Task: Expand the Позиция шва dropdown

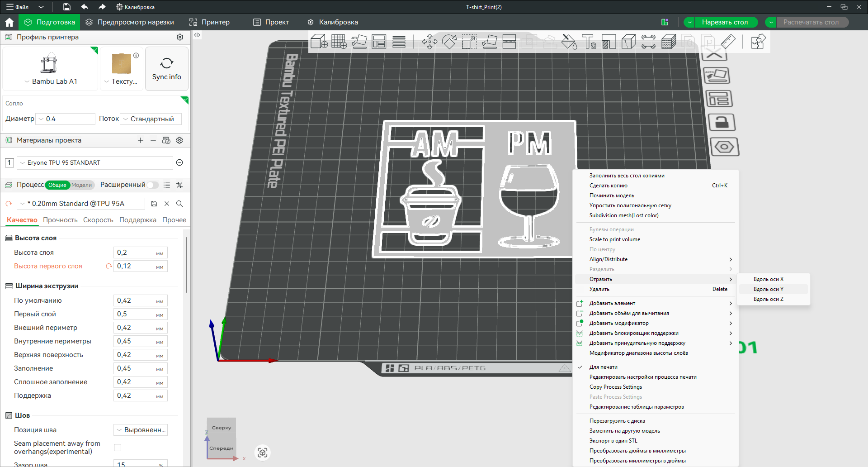Action: [x=141, y=430]
